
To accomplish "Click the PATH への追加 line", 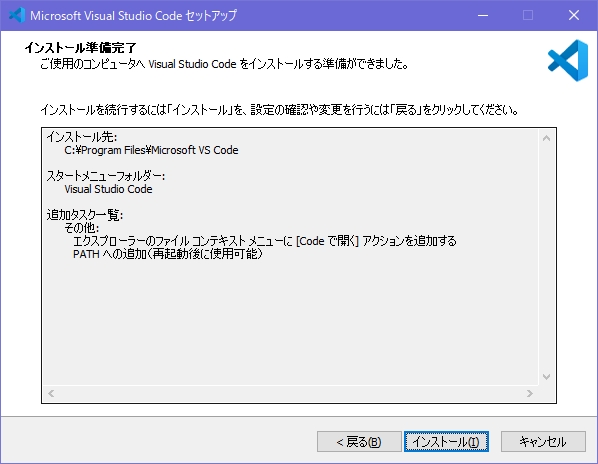I will pyautogui.click(x=168, y=254).
